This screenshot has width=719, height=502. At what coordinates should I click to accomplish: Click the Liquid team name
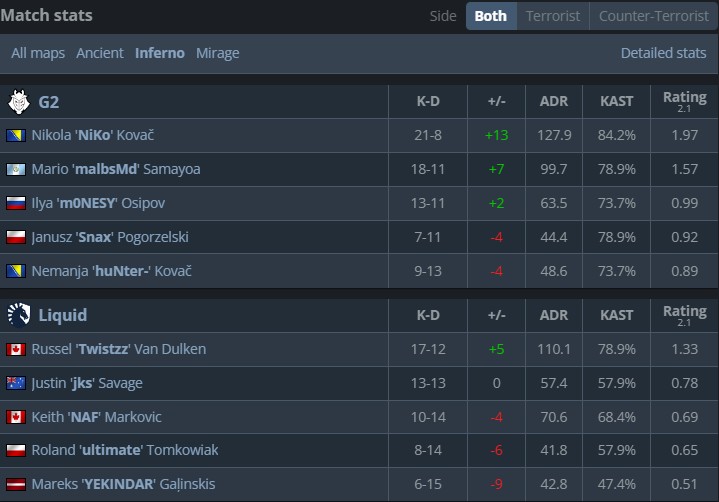(62, 315)
